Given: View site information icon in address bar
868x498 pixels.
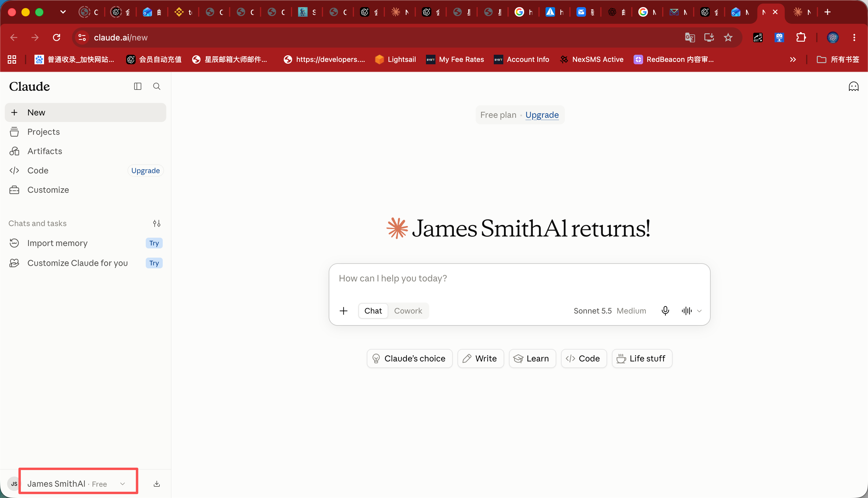Looking at the screenshot, I should 82,37.
